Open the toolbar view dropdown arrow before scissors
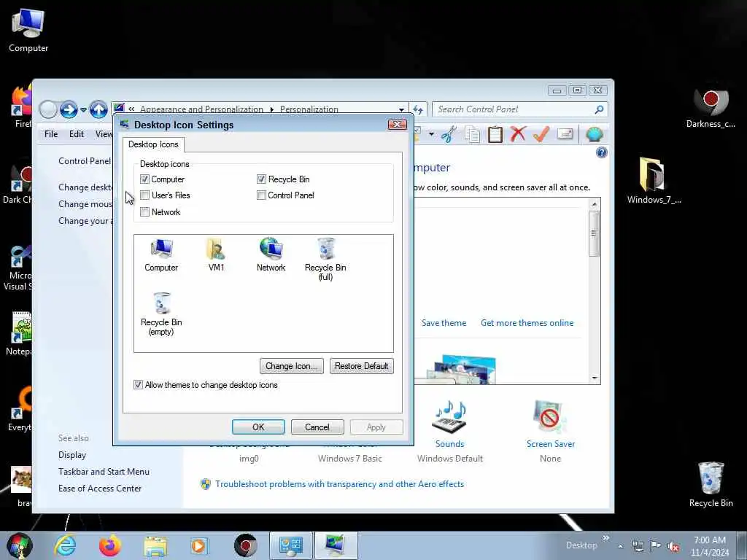Image resolution: width=747 pixels, height=560 pixels. click(431, 134)
